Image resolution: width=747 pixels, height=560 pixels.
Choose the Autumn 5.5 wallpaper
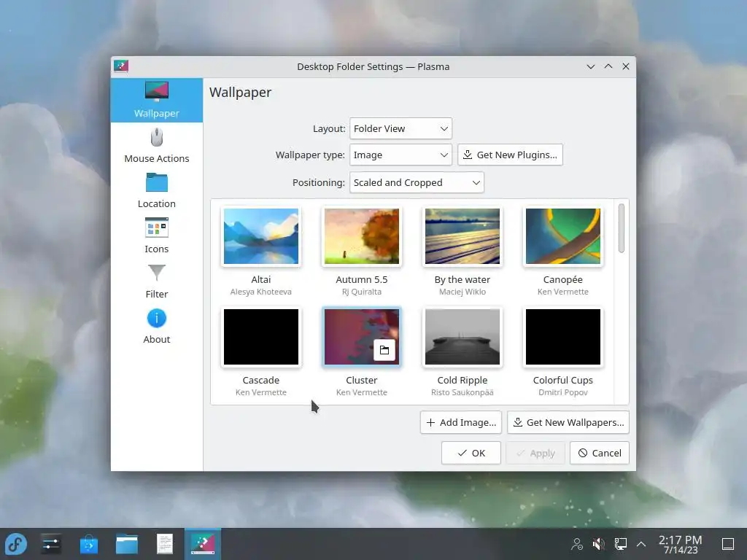(x=362, y=236)
